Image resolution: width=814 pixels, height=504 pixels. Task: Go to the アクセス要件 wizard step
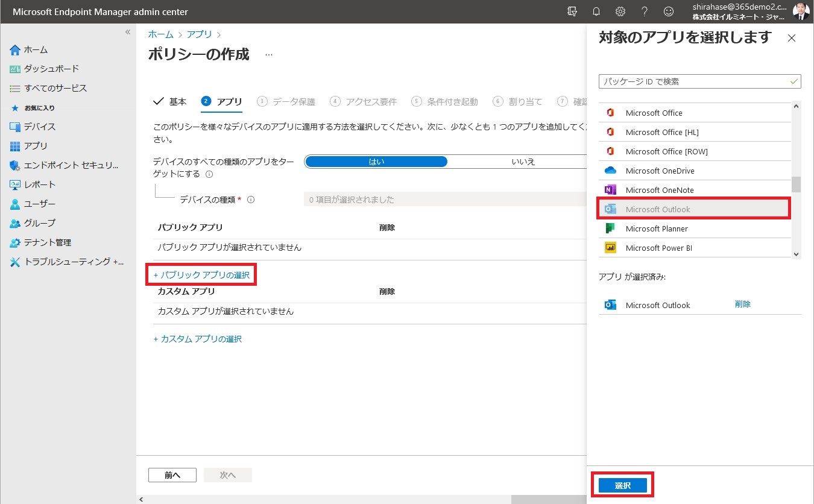coord(364,101)
